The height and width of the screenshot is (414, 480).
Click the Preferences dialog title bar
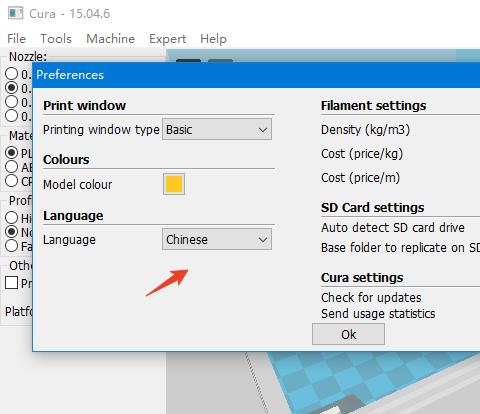click(256, 75)
